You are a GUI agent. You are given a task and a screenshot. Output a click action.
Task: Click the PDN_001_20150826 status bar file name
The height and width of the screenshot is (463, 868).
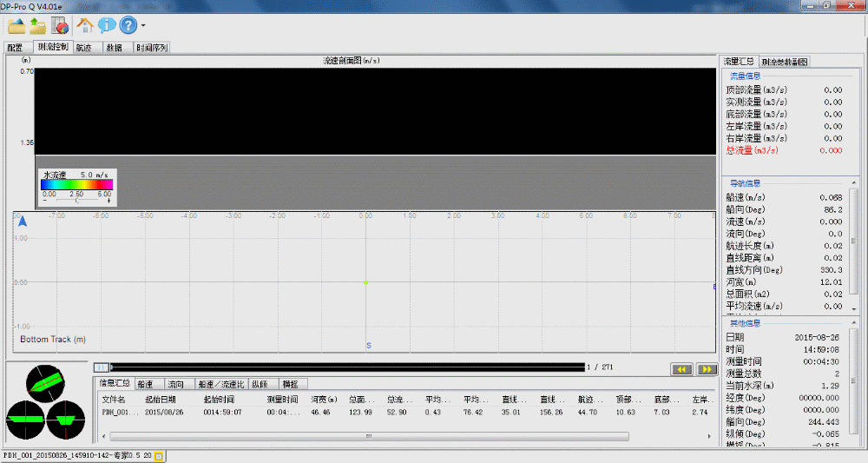(x=77, y=456)
